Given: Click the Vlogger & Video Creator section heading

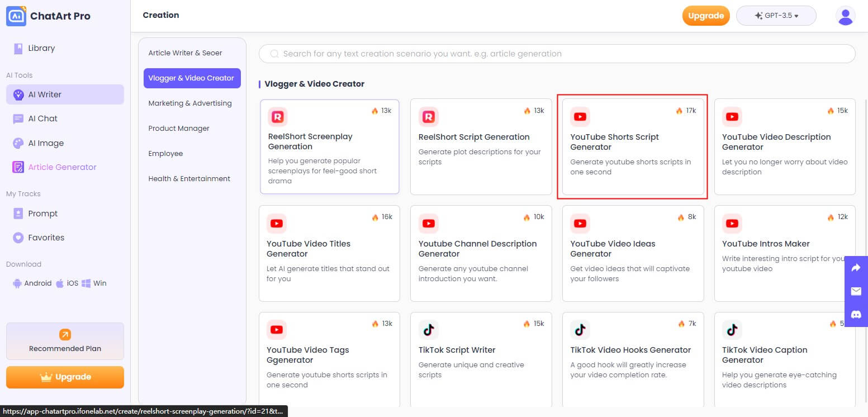Looking at the screenshot, I should tap(314, 84).
